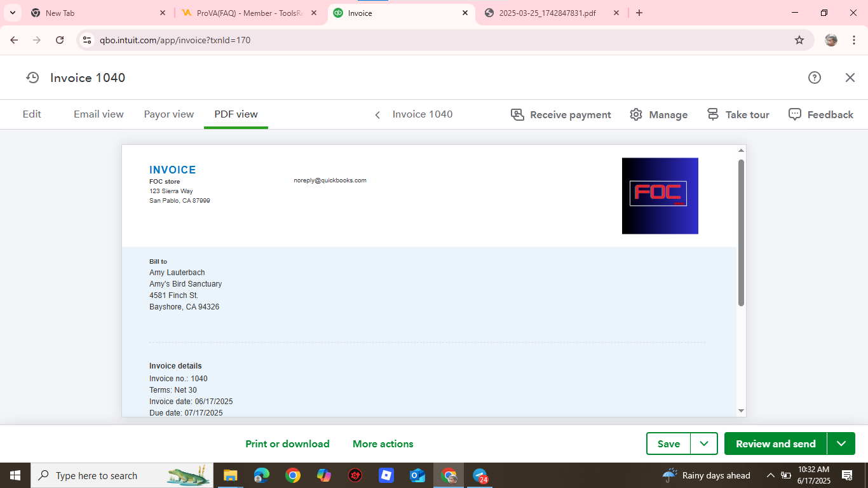Click the FOC company logo image
Image resolution: width=868 pixels, height=488 pixels.
(660, 196)
